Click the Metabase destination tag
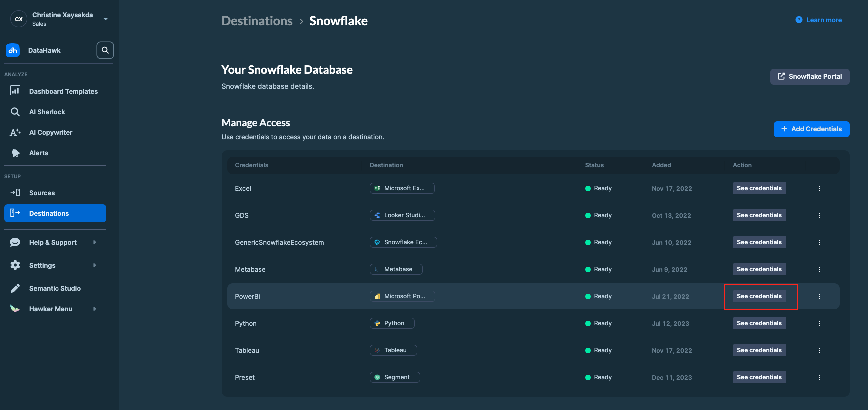This screenshot has width=868, height=410. click(x=396, y=269)
